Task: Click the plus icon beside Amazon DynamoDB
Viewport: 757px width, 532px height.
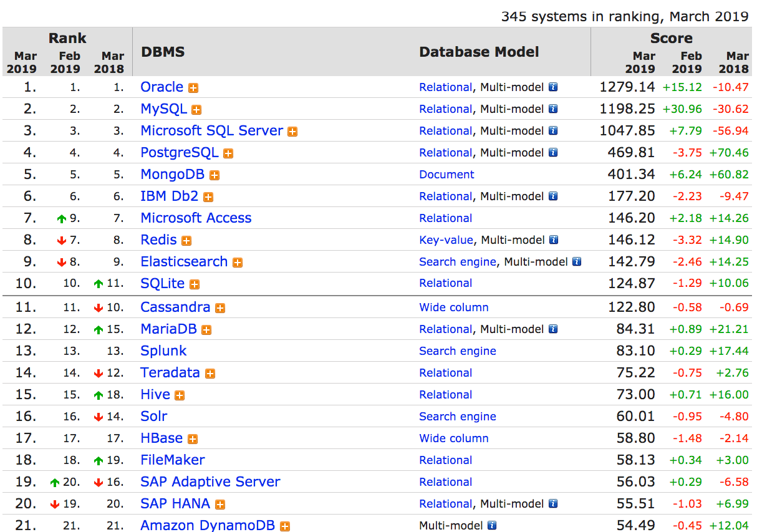Action: coord(285,526)
